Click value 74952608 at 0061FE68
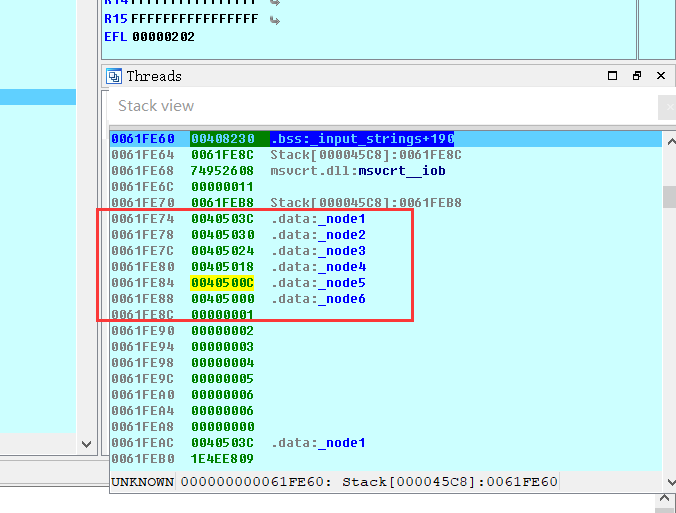Image resolution: width=676 pixels, height=513 pixels. click(222, 171)
